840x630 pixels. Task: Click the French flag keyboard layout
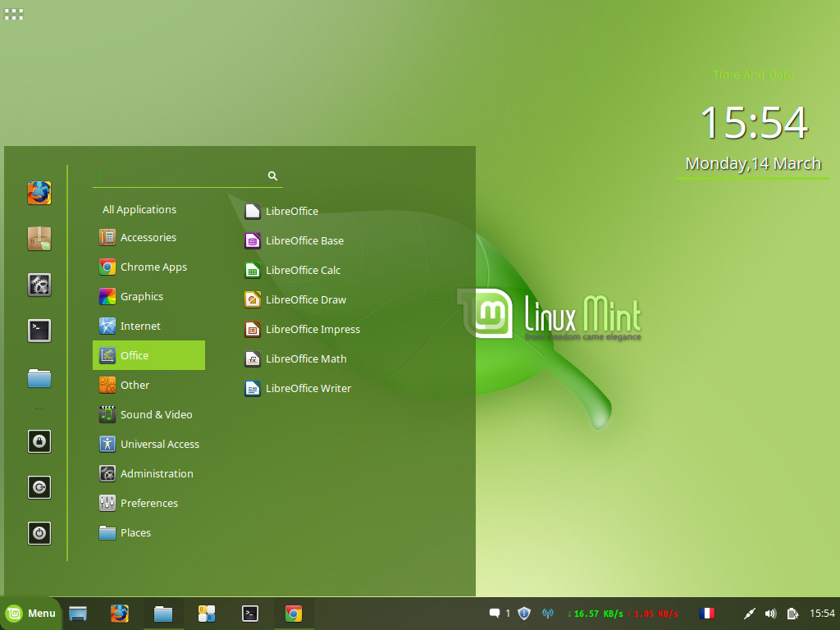707,614
